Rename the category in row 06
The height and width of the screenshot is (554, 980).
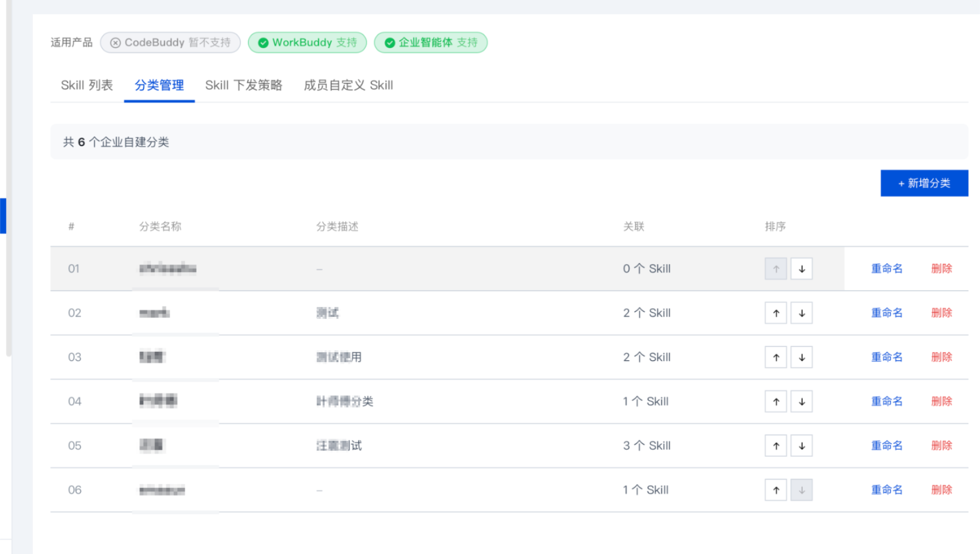(x=887, y=490)
